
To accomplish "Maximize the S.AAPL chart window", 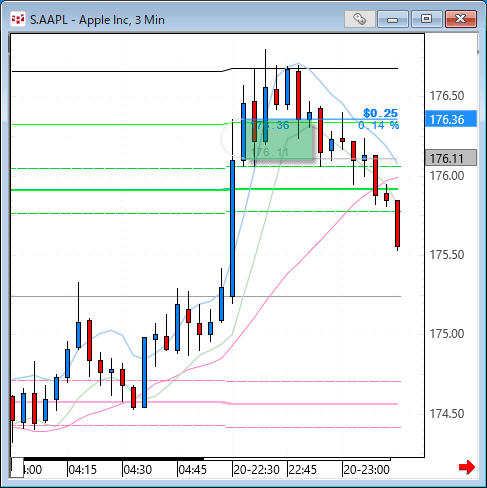I will pyautogui.click(x=427, y=19).
